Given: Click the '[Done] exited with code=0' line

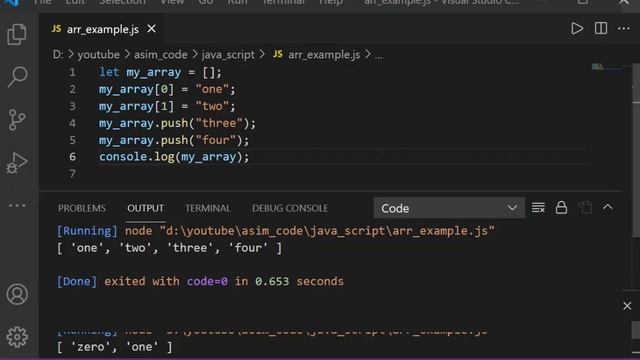Looking at the screenshot, I should click(200, 282).
